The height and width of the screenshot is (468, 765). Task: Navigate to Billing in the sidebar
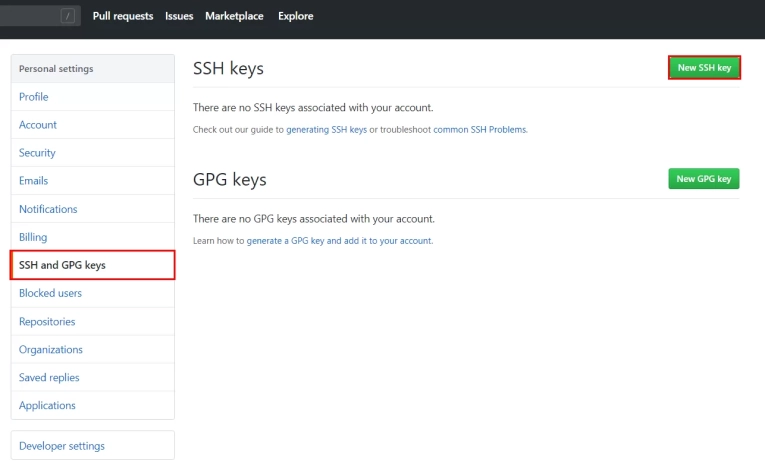point(33,237)
